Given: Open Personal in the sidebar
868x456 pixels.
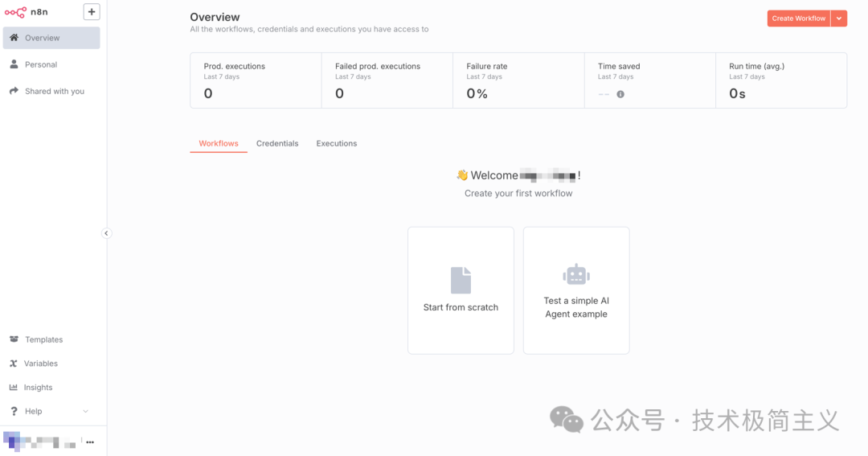Looking at the screenshot, I should pos(51,64).
